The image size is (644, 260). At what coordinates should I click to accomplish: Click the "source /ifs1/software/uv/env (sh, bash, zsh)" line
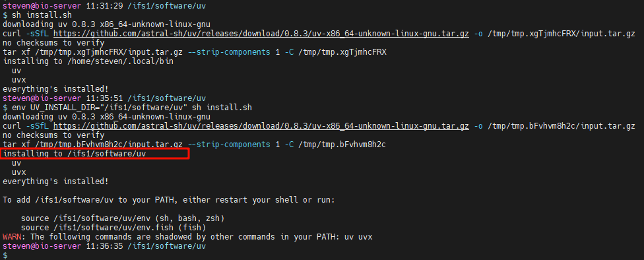point(123,218)
